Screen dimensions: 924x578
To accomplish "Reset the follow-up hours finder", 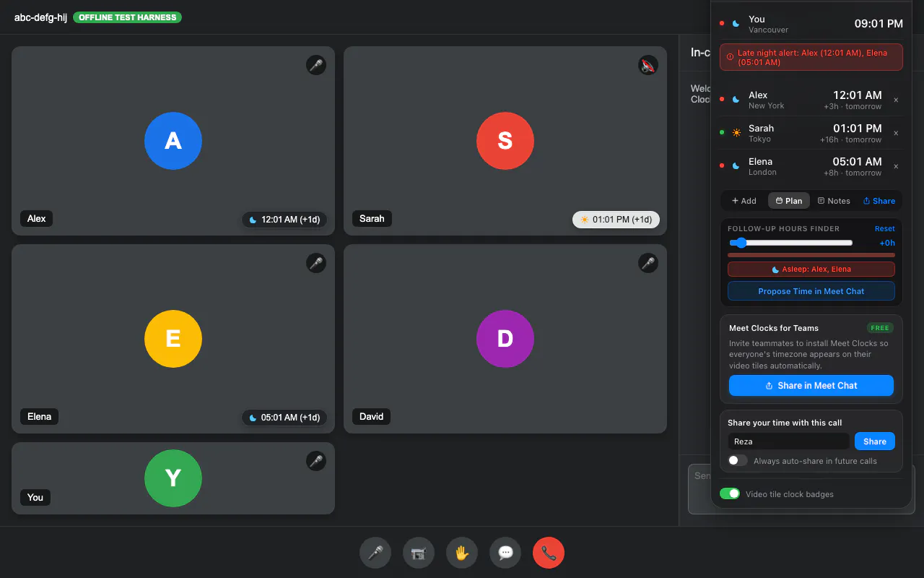I will pos(885,228).
